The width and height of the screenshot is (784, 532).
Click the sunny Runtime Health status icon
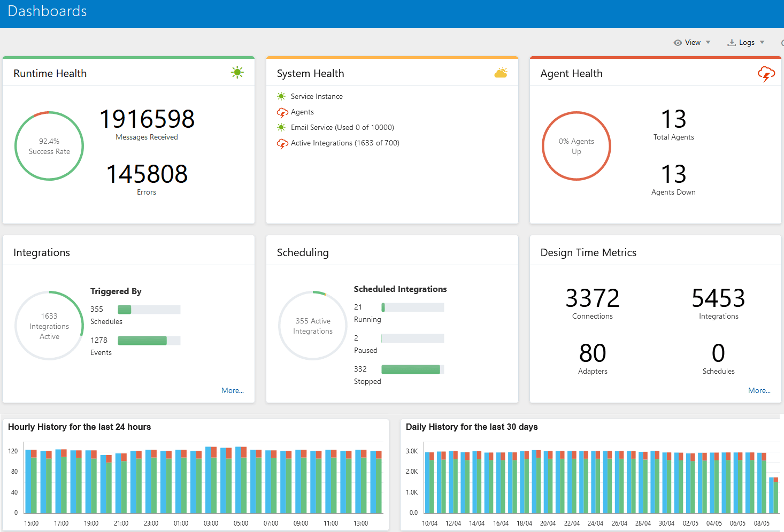coord(237,73)
